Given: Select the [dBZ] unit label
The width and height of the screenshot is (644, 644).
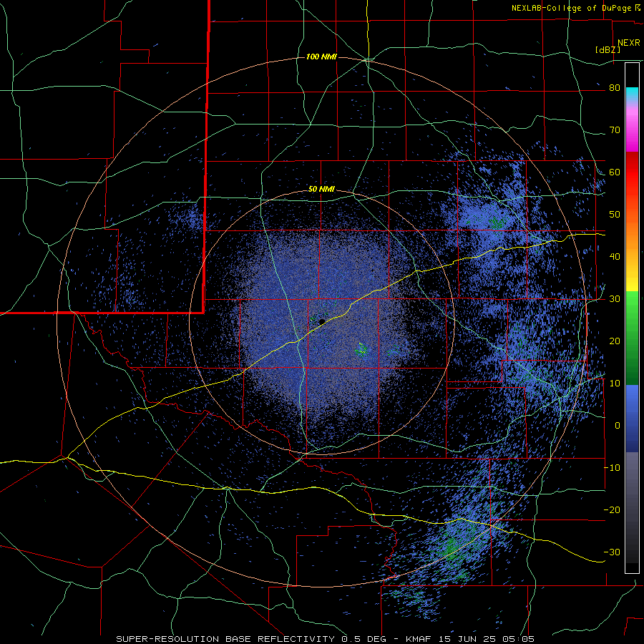Looking at the screenshot, I should 608,49.
